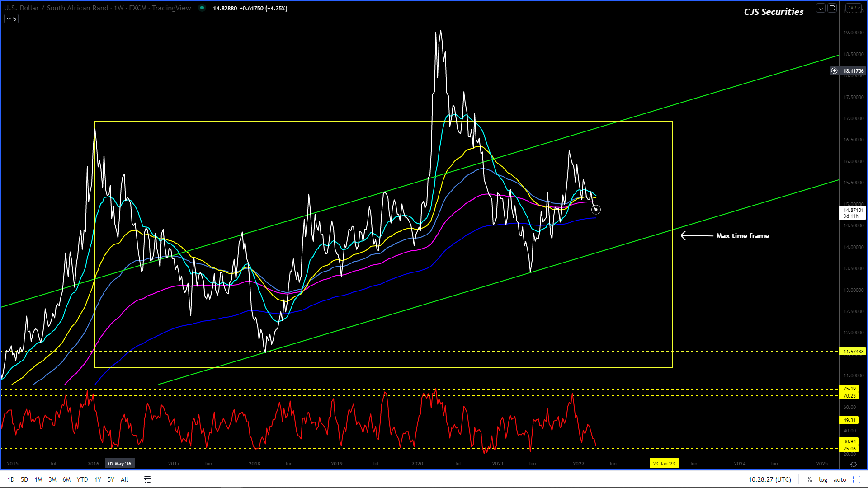Screen dimensions: 868x488
Task: Click the All date range button
Action: [124, 479]
